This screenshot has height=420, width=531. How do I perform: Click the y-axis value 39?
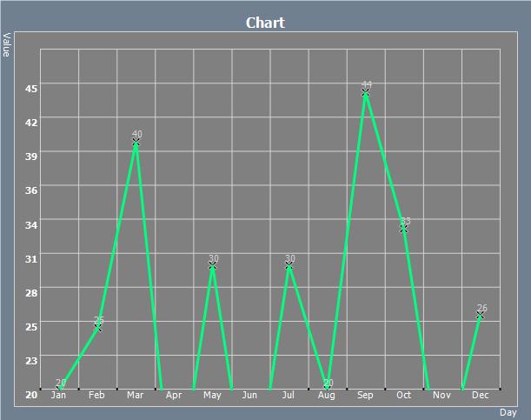[31, 157]
